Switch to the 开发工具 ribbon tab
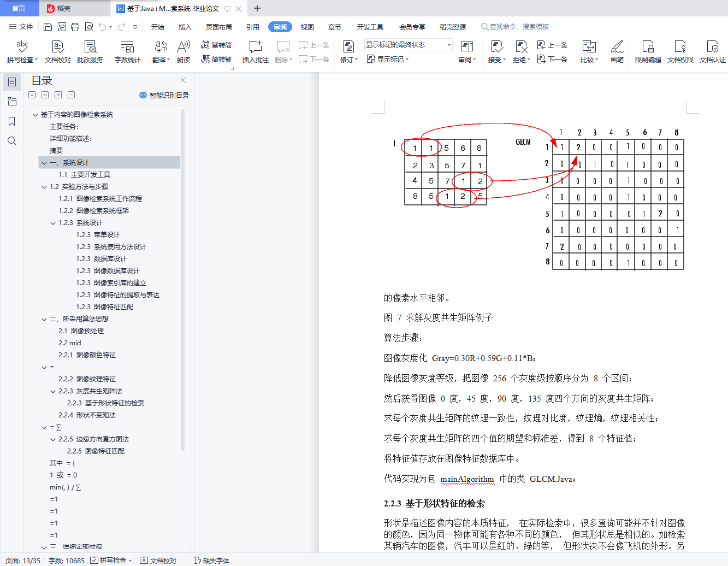Image resolution: width=728 pixels, height=566 pixels. click(x=370, y=27)
